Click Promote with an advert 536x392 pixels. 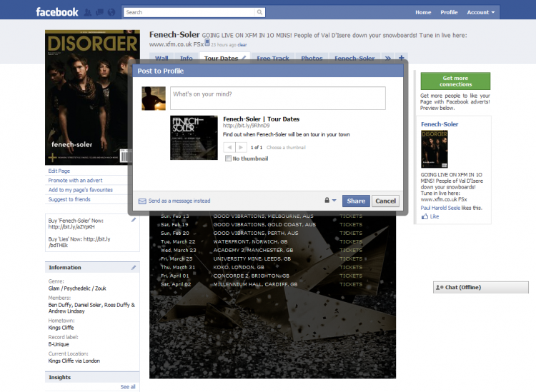tap(75, 181)
